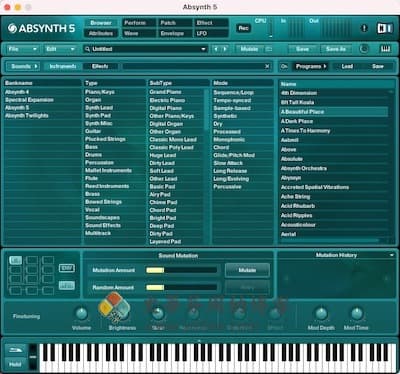Go to previous preset with left arrow
This screenshot has height=374, width=400.
(x=216, y=49)
